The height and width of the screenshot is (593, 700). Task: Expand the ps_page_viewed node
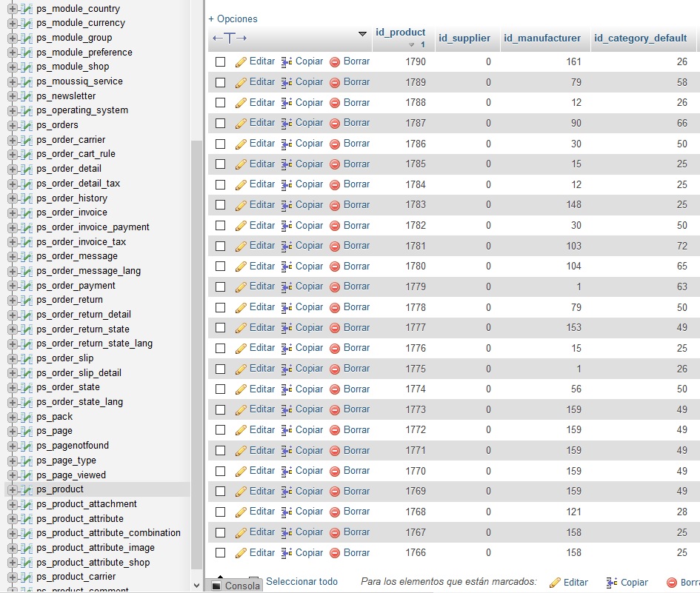click(x=13, y=475)
